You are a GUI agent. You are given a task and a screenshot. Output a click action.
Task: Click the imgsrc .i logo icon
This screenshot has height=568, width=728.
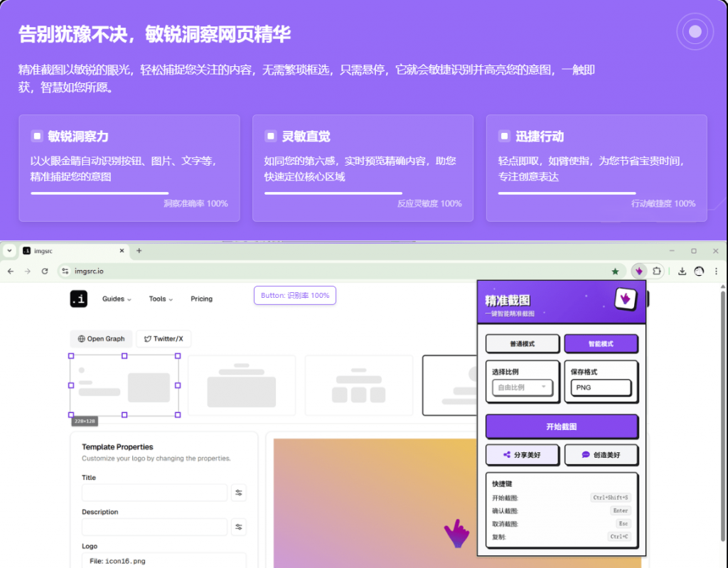78,299
